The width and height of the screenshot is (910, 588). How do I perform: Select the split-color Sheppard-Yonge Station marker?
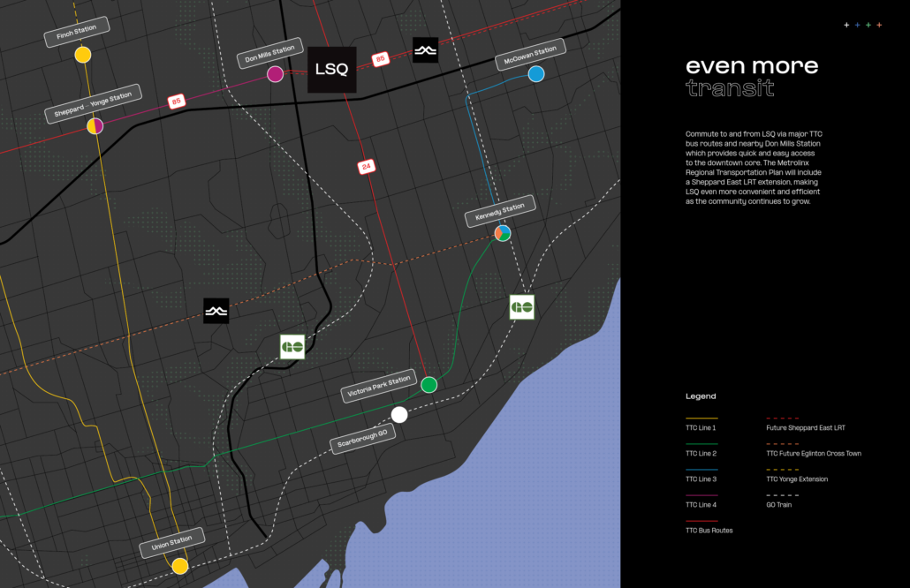pos(95,125)
